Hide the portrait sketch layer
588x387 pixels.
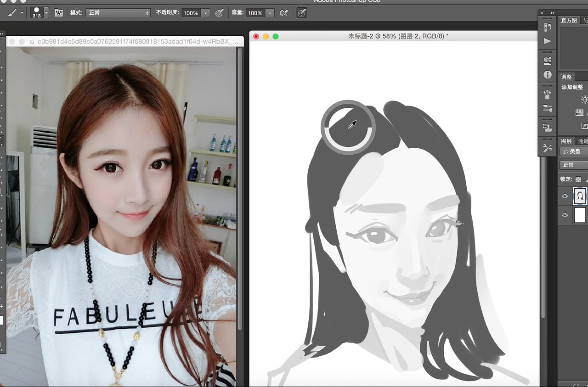[565, 196]
